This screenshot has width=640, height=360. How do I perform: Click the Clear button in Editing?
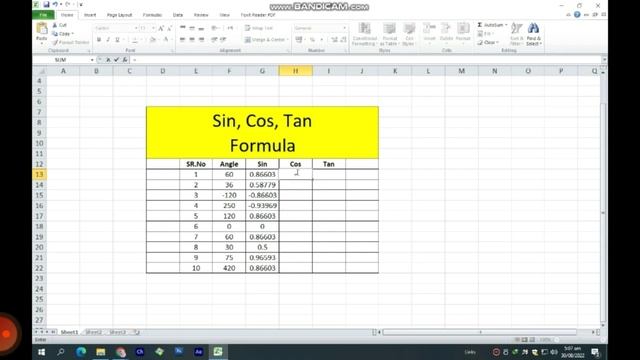(488, 42)
